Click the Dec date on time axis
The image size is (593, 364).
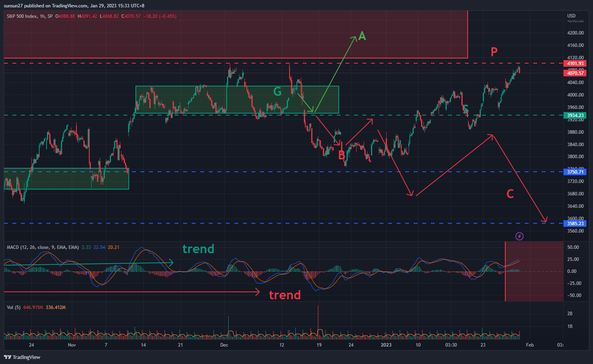coord(224,345)
